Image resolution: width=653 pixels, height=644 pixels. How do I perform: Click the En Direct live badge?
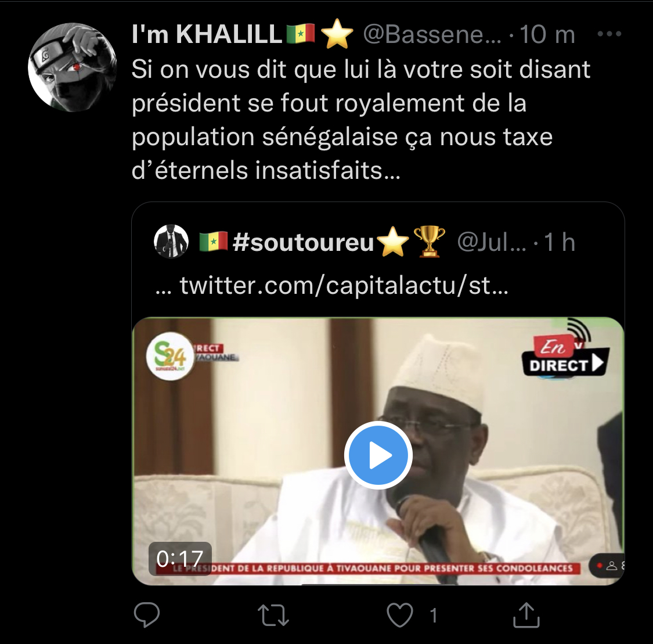coord(564,355)
